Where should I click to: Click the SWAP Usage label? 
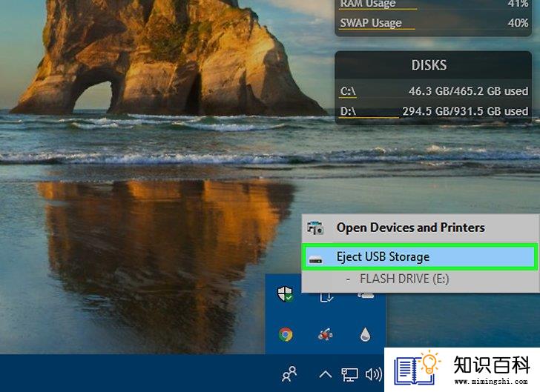click(371, 23)
